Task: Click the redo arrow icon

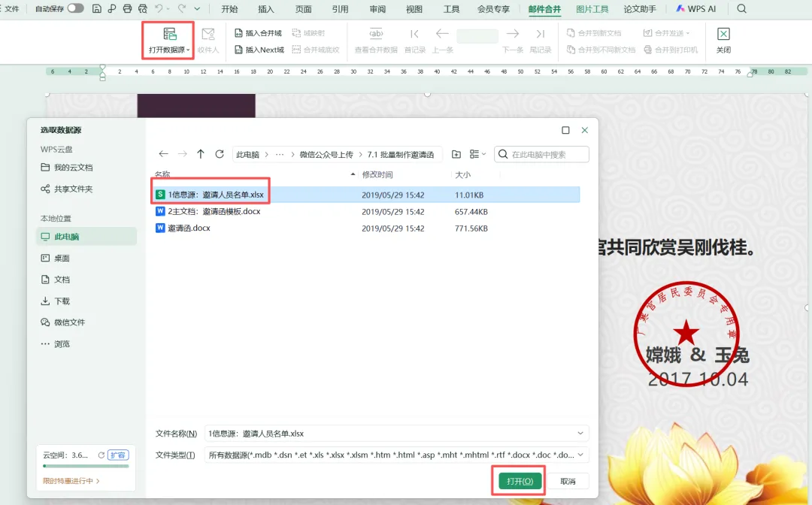Action: pyautogui.click(x=181, y=9)
